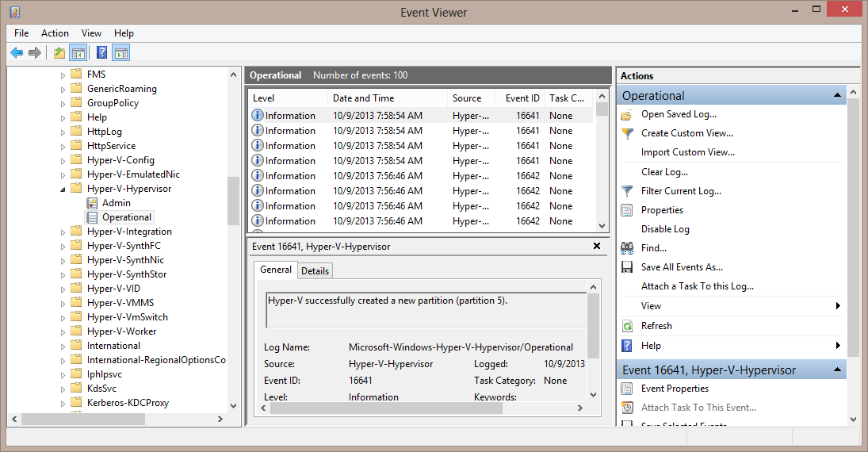868x452 pixels.
Task: Toggle the Show/Hide Action Pane icon
Action: pos(120,53)
